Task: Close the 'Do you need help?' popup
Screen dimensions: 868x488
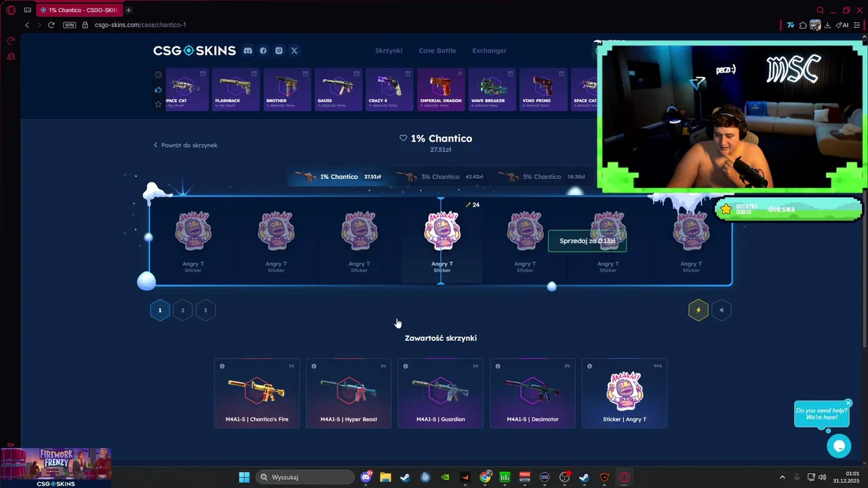Action: pyautogui.click(x=848, y=403)
